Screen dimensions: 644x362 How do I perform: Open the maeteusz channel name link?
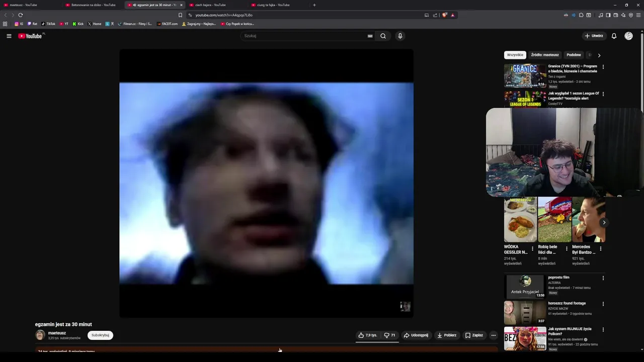57,333
